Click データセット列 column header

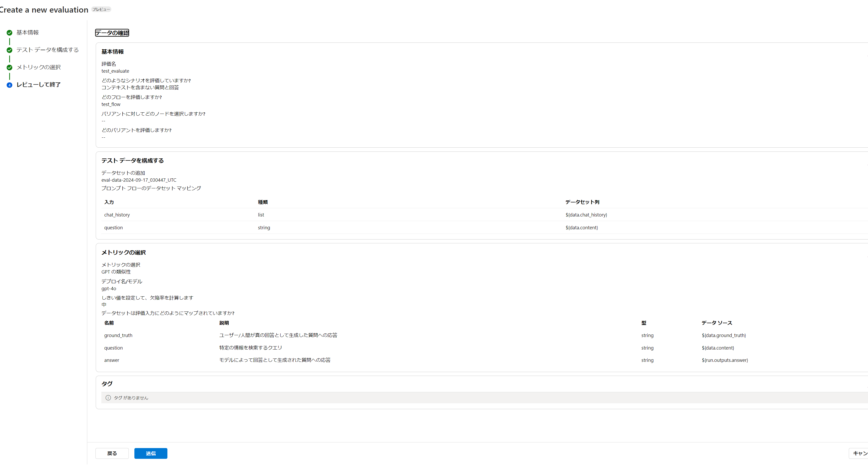582,202
